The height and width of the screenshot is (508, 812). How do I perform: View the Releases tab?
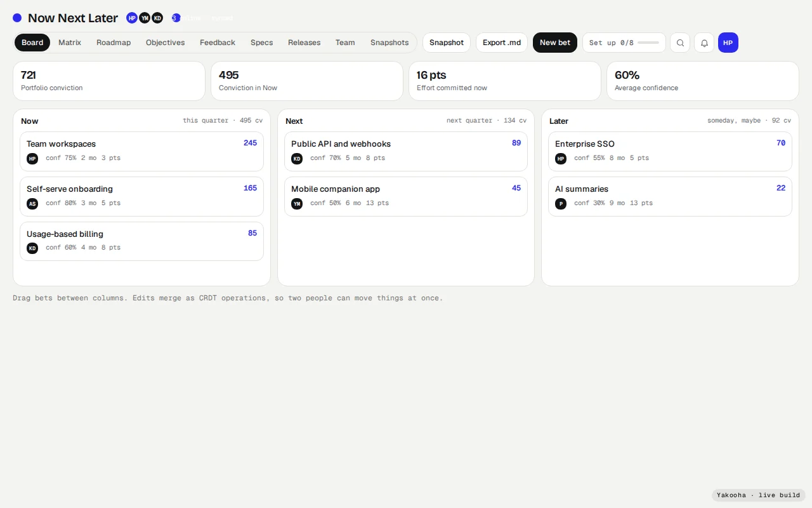point(304,43)
